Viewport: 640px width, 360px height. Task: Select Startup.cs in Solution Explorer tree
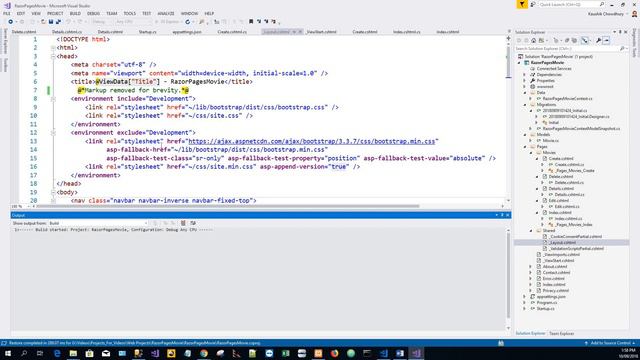coord(545,309)
